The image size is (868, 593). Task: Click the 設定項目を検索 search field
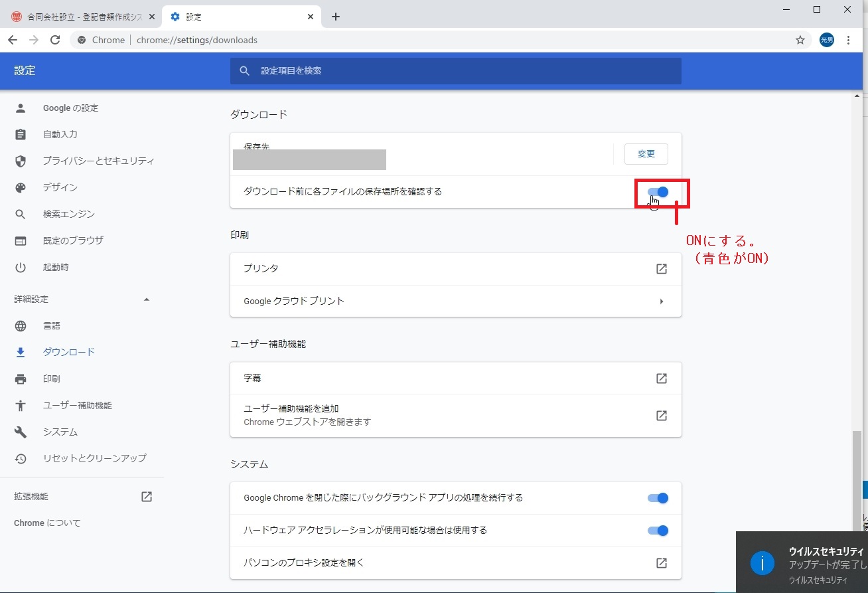tap(465, 70)
